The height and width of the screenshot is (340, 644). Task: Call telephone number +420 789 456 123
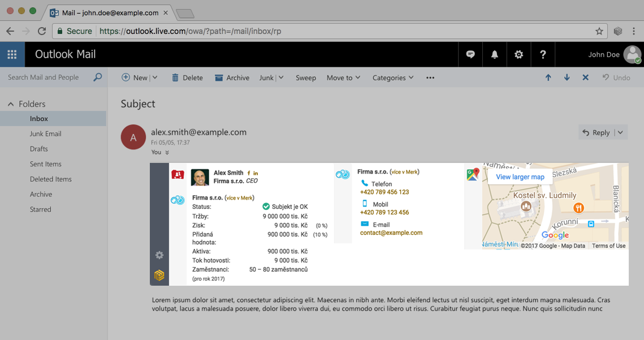pos(384,192)
